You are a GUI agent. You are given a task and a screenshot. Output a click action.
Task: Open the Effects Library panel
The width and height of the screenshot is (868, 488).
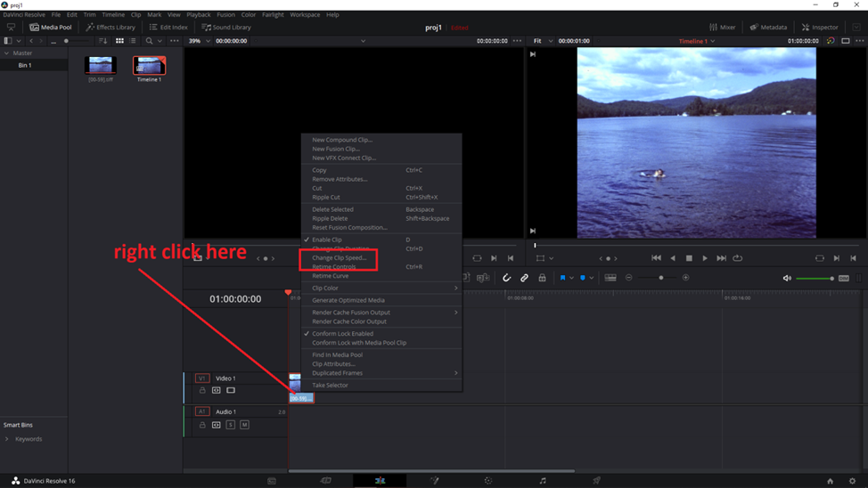(111, 27)
